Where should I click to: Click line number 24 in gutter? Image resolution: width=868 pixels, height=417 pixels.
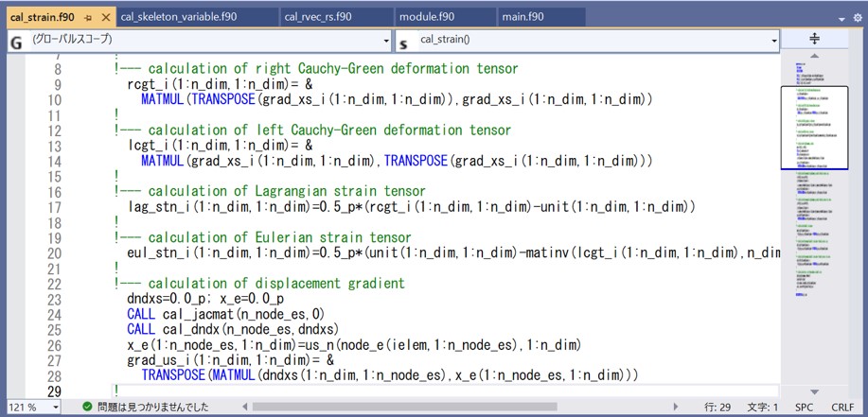coord(55,315)
